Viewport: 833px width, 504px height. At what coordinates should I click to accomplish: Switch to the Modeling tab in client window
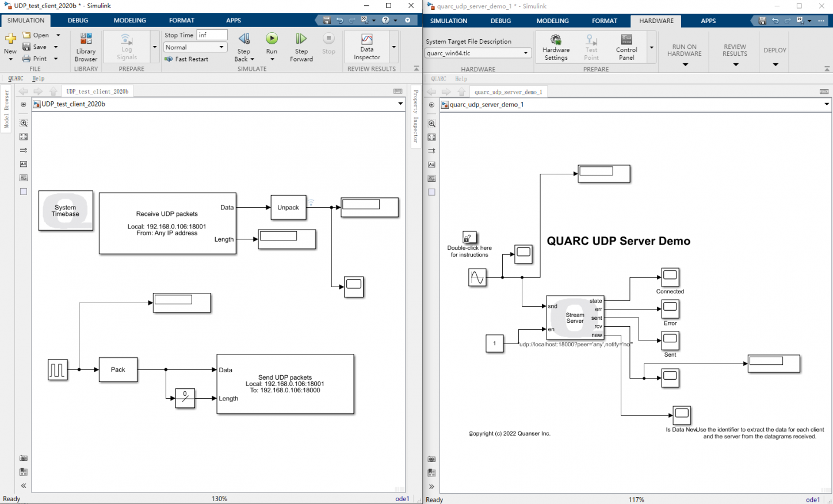point(129,20)
